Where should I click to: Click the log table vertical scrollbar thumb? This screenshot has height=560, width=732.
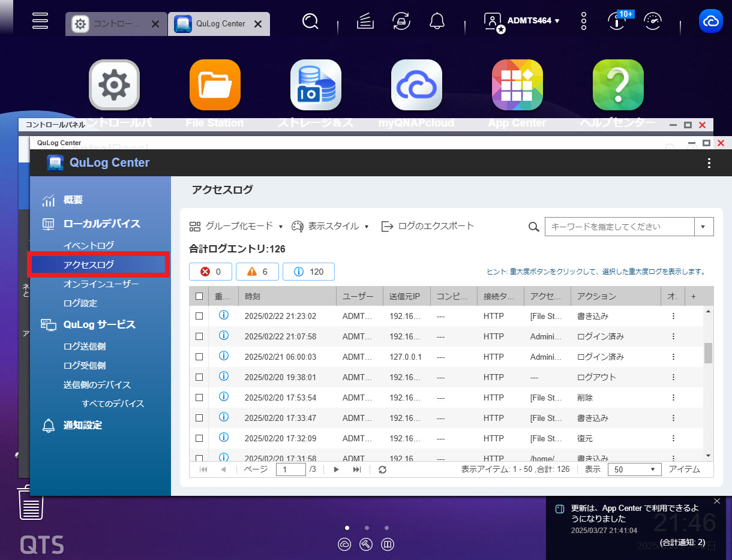[708, 353]
